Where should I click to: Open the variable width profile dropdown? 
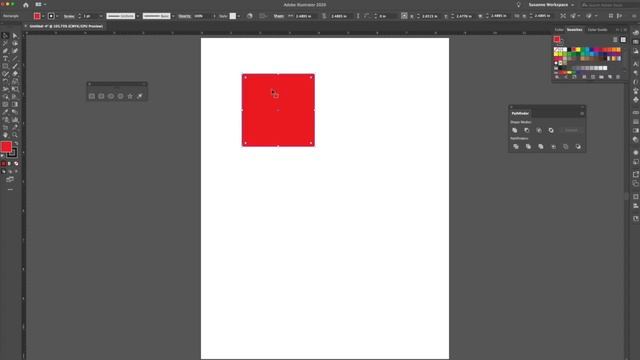pyautogui.click(x=138, y=16)
